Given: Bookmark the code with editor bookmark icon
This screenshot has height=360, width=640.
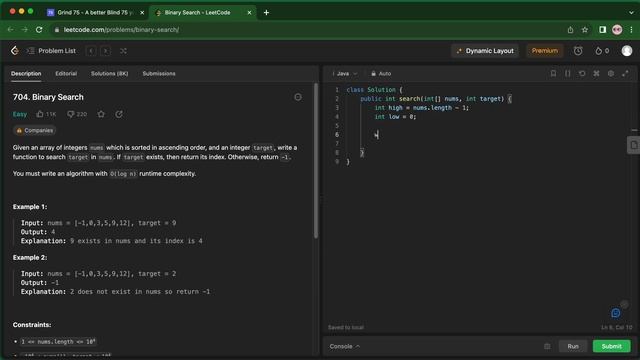Looking at the screenshot, I should pos(553,73).
